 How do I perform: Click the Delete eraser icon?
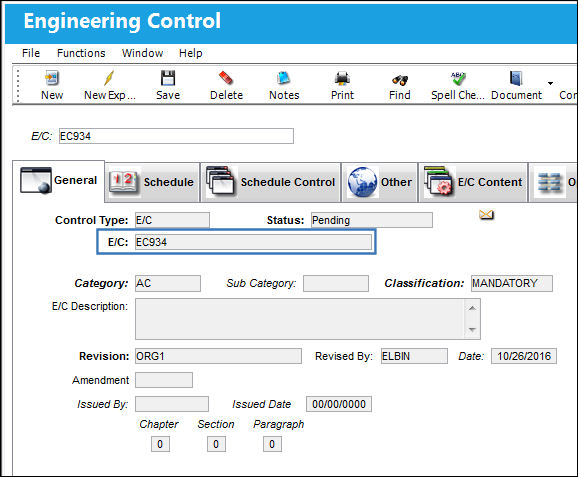226,78
